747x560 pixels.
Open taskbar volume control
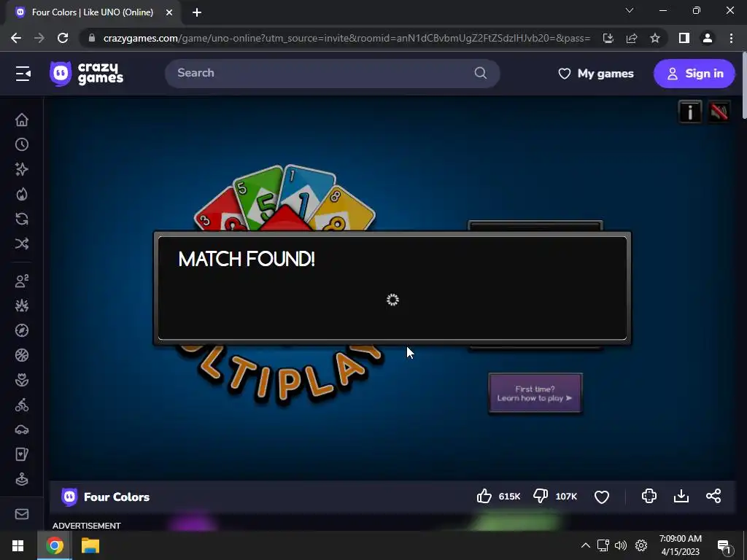620,545
